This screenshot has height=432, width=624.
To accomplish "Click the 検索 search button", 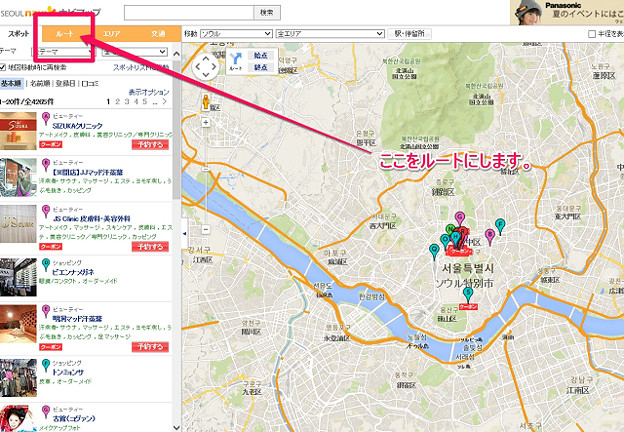I will 267,13.
